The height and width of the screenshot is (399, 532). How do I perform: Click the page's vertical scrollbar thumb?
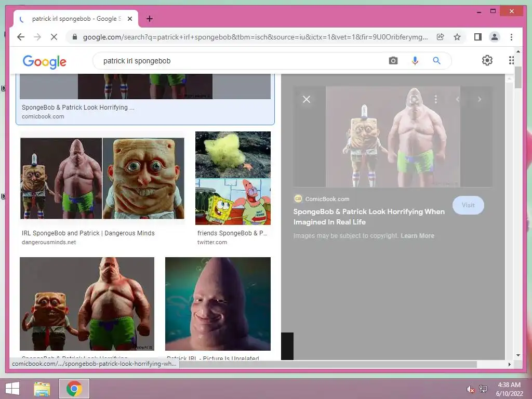point(518,77)
